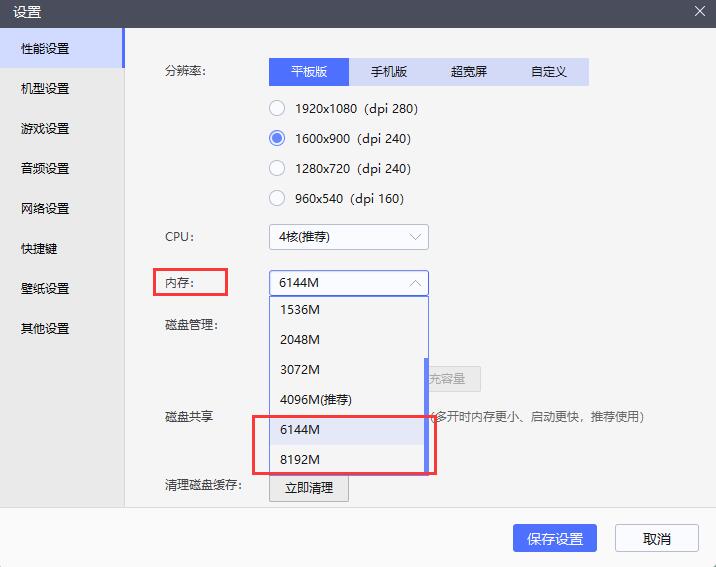Viewport: 716px width, 567px height.
Task: Switch to the 超宽屏 resolution tab
Action: (x=469, y=72)
